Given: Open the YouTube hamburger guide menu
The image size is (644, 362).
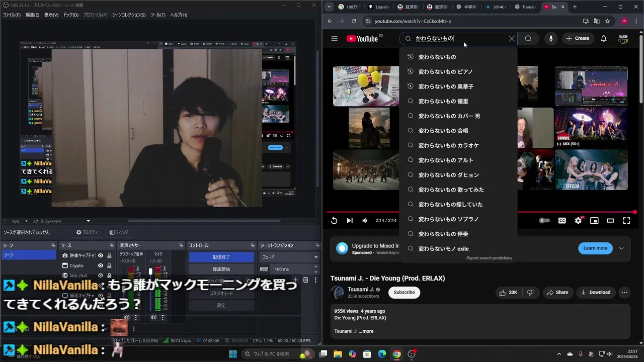Looking at the screenshot, I should pos(334,38).
